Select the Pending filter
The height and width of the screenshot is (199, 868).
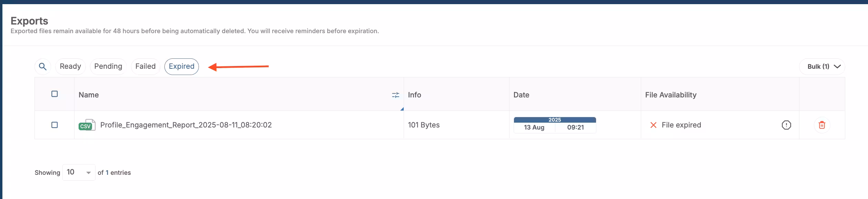pos(108,66)
